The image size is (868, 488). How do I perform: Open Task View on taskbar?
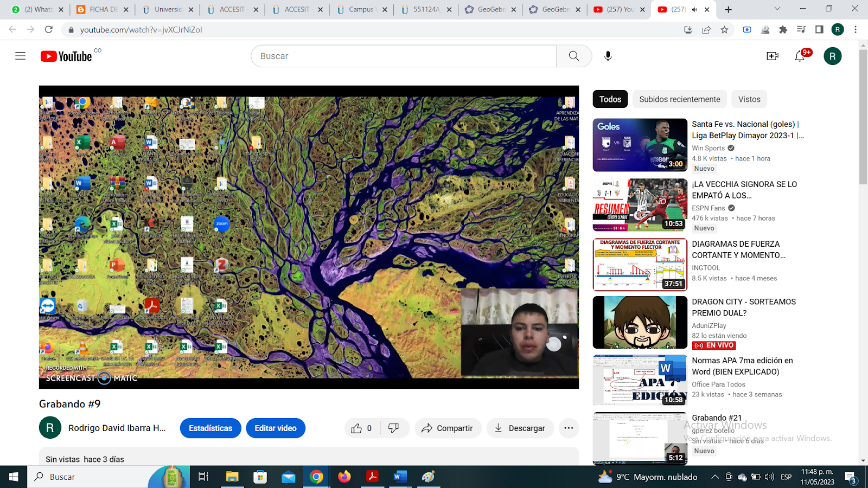(203, 477)
